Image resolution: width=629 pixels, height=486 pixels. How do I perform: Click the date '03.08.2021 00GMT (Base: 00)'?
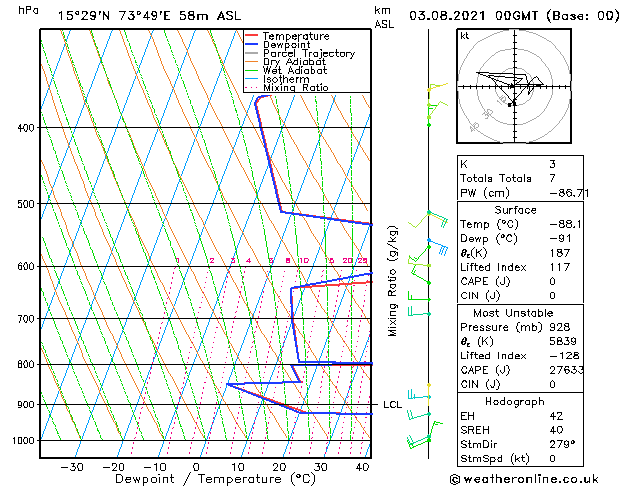514,16
